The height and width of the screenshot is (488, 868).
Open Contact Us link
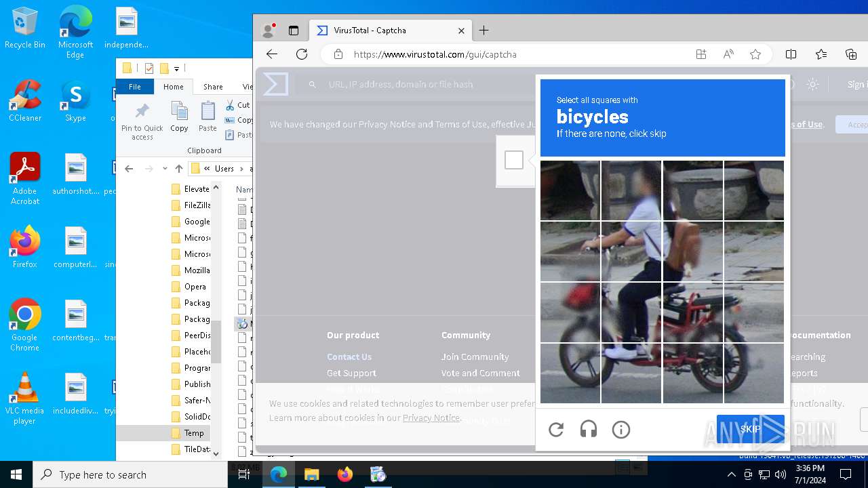pos(349,357)
